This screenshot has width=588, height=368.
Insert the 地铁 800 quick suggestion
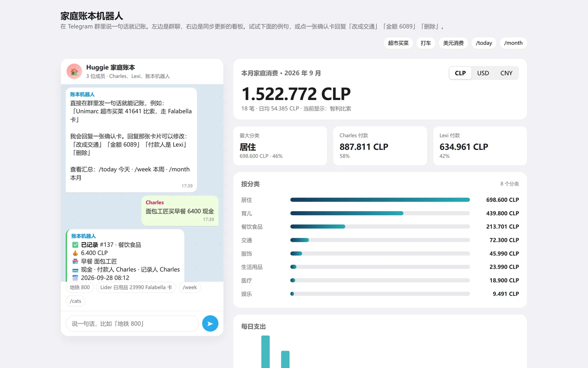[x=80, y=287]
